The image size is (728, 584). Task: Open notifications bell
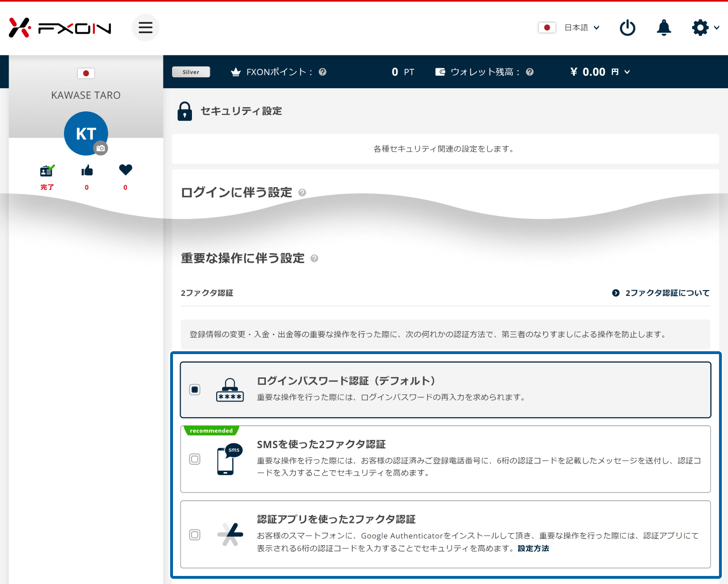(664, 27)
